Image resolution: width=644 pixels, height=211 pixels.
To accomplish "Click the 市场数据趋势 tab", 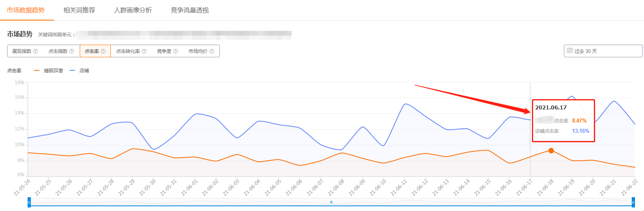I will (26, 10).
